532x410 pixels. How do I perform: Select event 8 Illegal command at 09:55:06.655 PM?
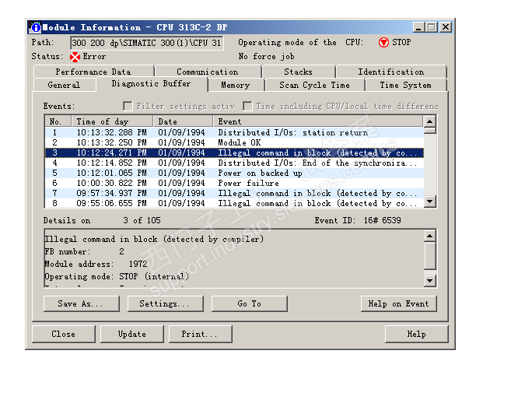(234, 203)
